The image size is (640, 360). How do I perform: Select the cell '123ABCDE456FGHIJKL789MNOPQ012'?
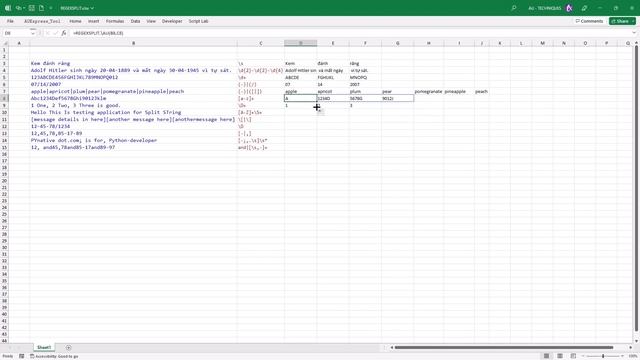tap(133, 77)
